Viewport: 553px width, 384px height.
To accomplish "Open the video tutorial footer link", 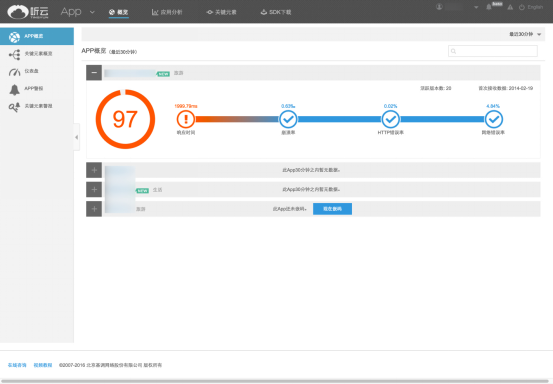I will click(43, 365).
